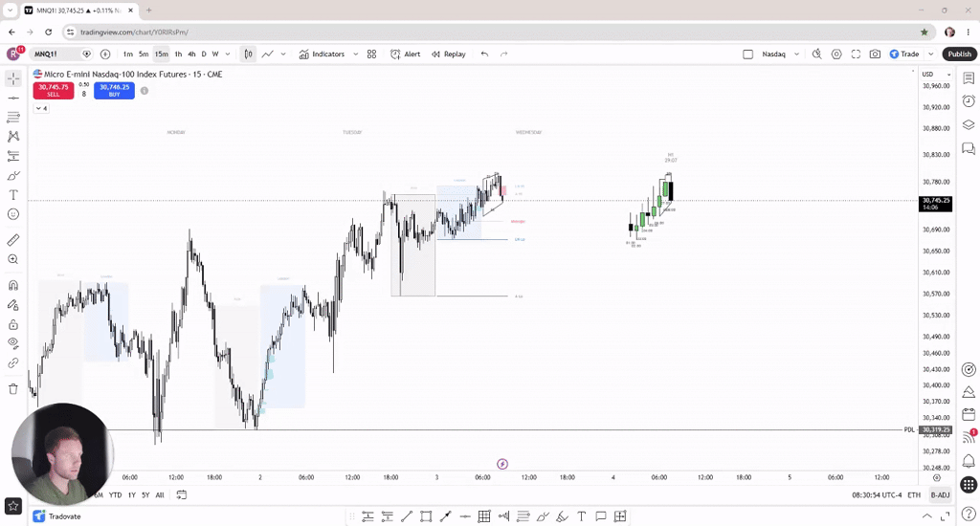980x526 pixels.
Task: Click the Publish button
Action: tap(959, 55)
